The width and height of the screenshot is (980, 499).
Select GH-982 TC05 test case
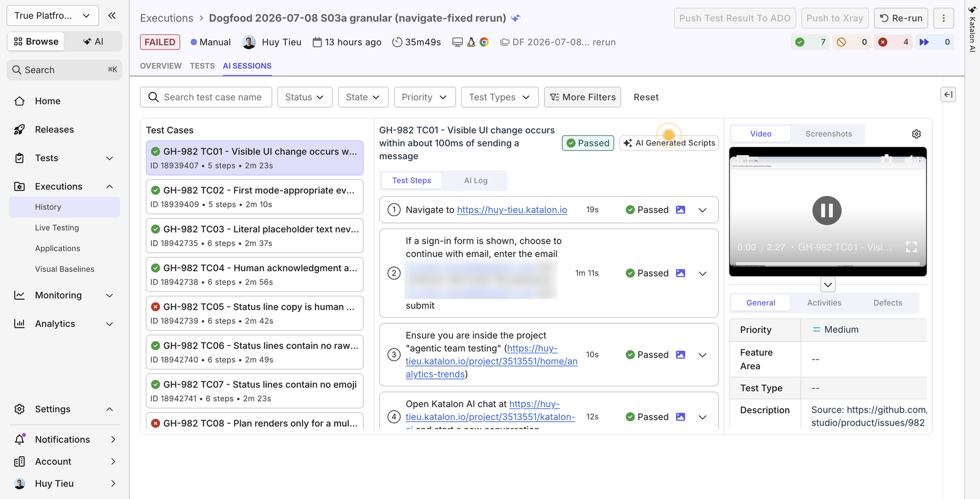tap(255, 313)
